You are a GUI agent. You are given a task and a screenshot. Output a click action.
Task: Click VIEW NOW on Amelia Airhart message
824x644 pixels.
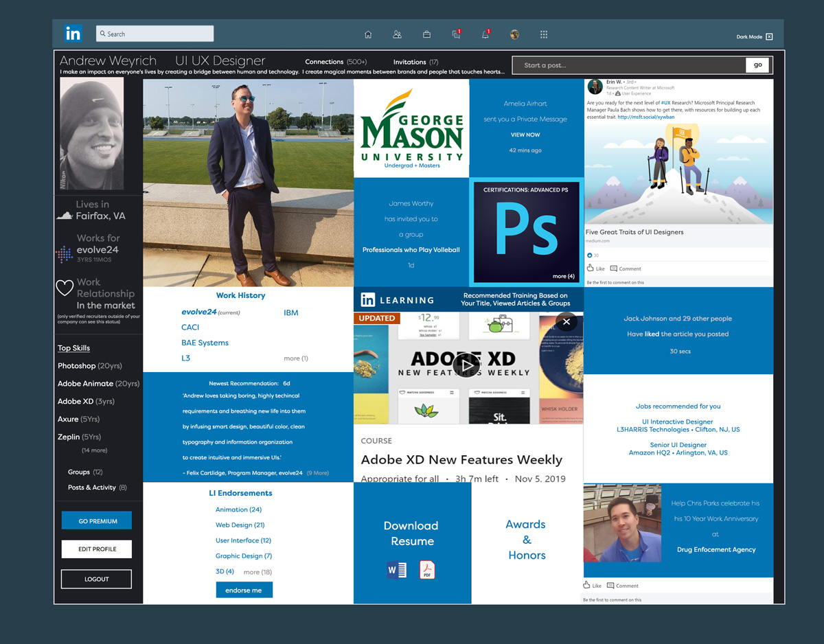pos(525,135)
